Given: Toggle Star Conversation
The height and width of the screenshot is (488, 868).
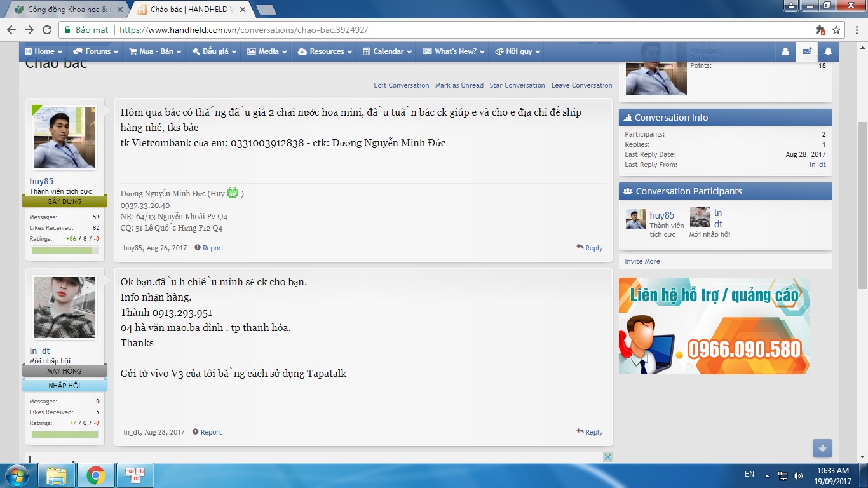Looking at the screenshot, I should coord(517,85).
